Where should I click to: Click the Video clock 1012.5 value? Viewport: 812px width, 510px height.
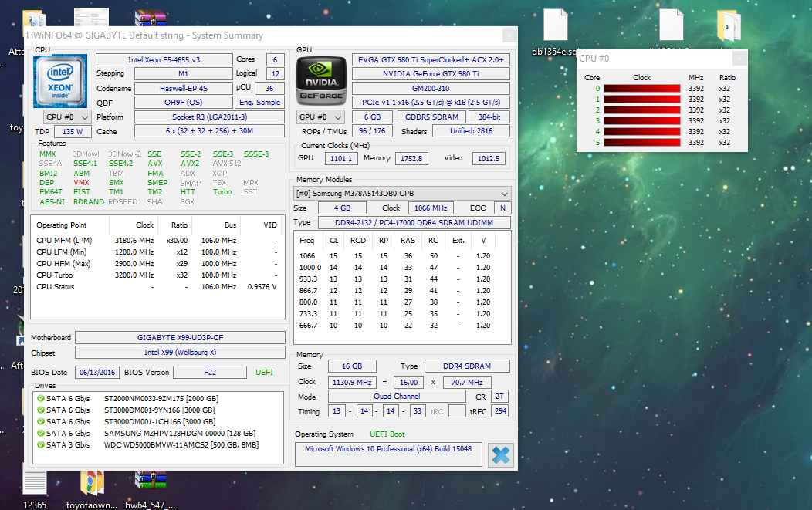click(x=489, y=158)
